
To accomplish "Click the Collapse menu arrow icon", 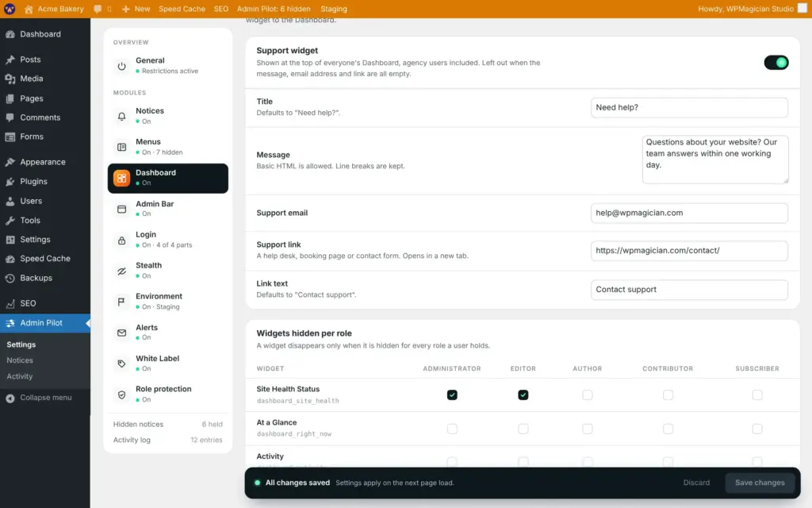I will [x=10, y=398].
